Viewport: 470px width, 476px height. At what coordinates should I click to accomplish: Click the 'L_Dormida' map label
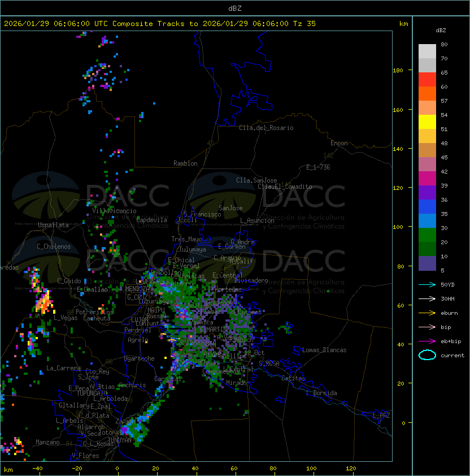coord(321,393)
